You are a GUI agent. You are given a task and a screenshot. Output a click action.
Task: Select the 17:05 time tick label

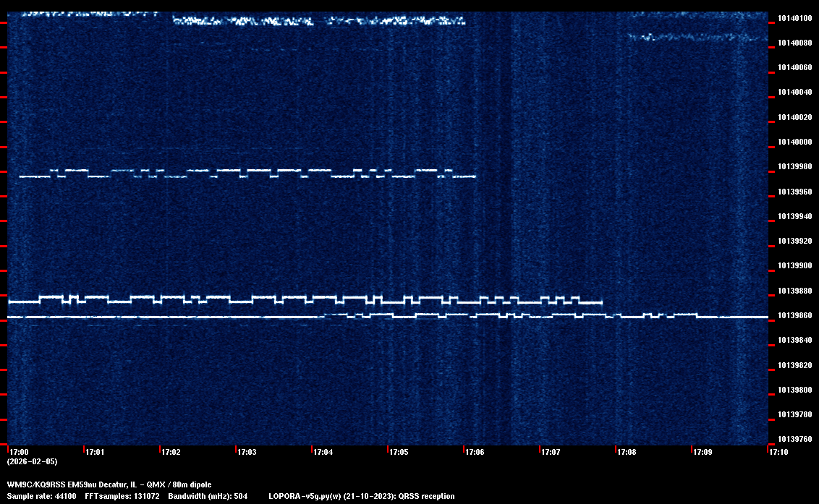coord(399,453)
